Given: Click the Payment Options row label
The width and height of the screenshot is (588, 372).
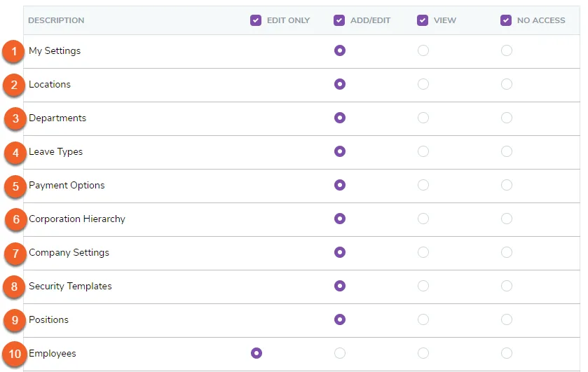Looking at the screenshot, I should (x=67, y=185).
